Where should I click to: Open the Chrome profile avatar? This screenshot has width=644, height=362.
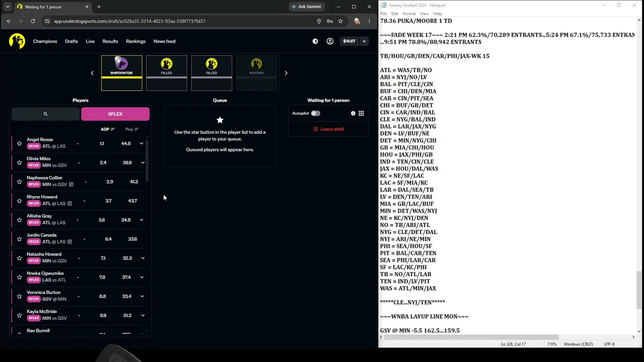pyautogui.click(x=357, y=21)
